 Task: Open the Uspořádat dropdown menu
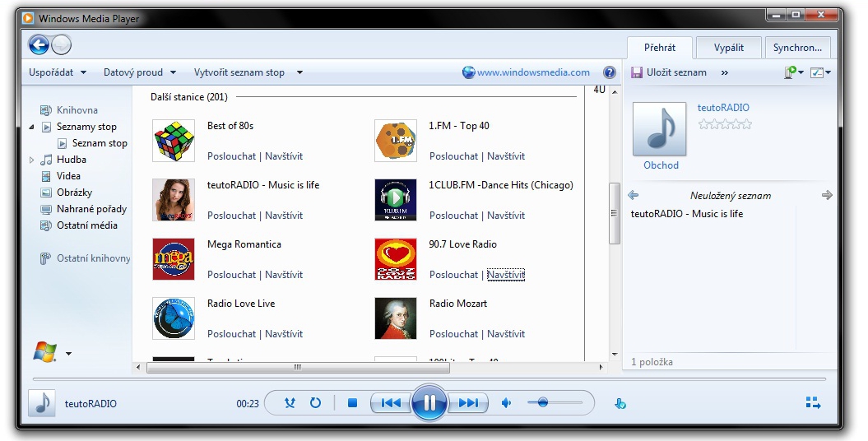58,72
